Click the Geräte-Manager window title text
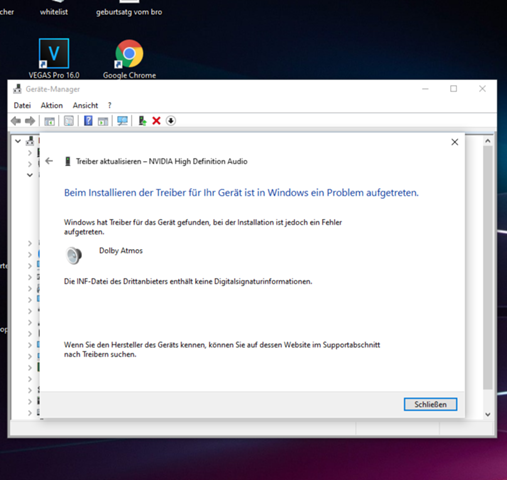The height and width of the screenshot is (480, 507). coord(53,89)
